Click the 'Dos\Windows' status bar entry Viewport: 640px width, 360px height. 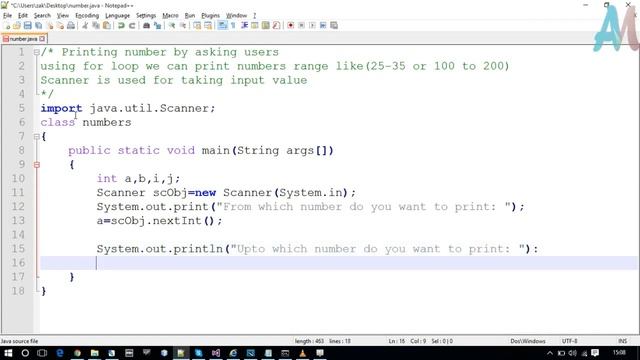[x=528, y=341]
